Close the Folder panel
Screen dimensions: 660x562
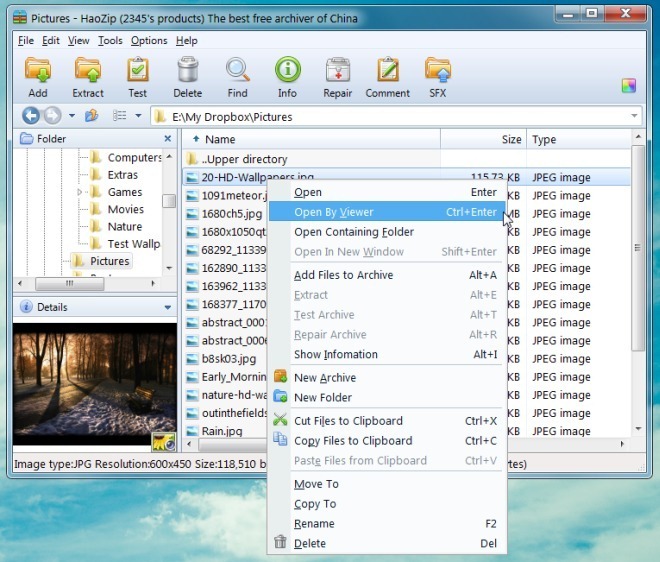coord(167,139)
